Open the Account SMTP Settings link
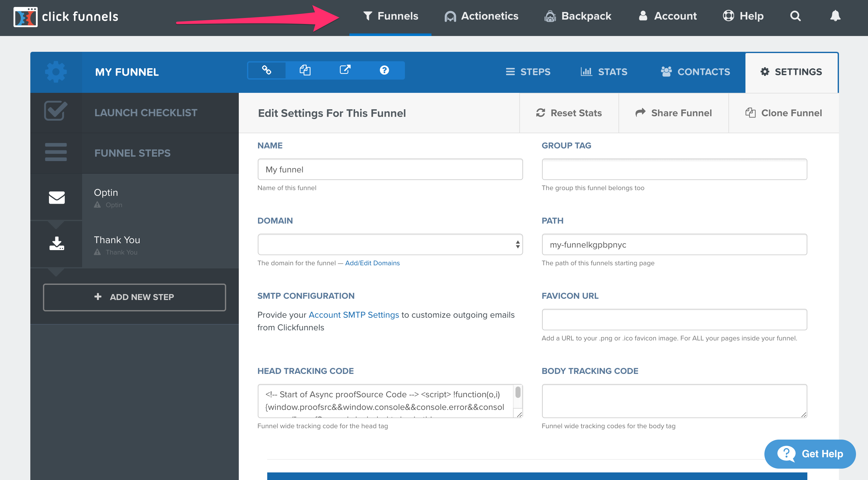Viewport: 868px width, 480px height. (x=354, y=315)
